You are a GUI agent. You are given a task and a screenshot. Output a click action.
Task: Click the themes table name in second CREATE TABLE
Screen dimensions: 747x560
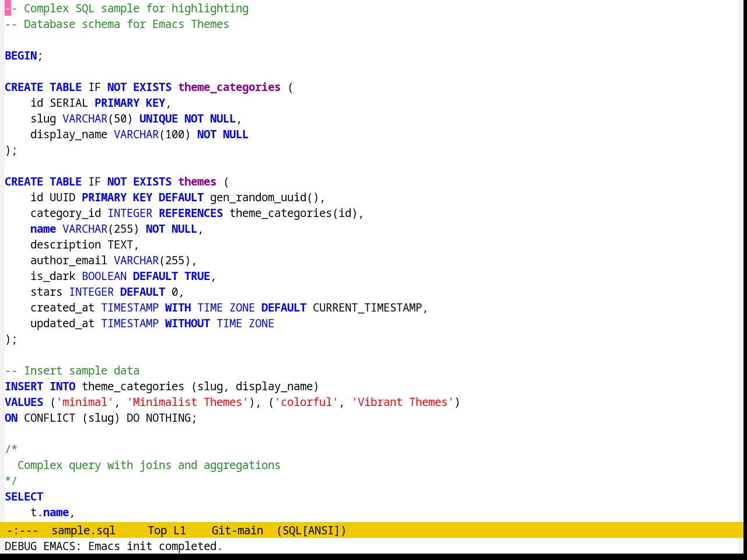[x=197, y=181]
